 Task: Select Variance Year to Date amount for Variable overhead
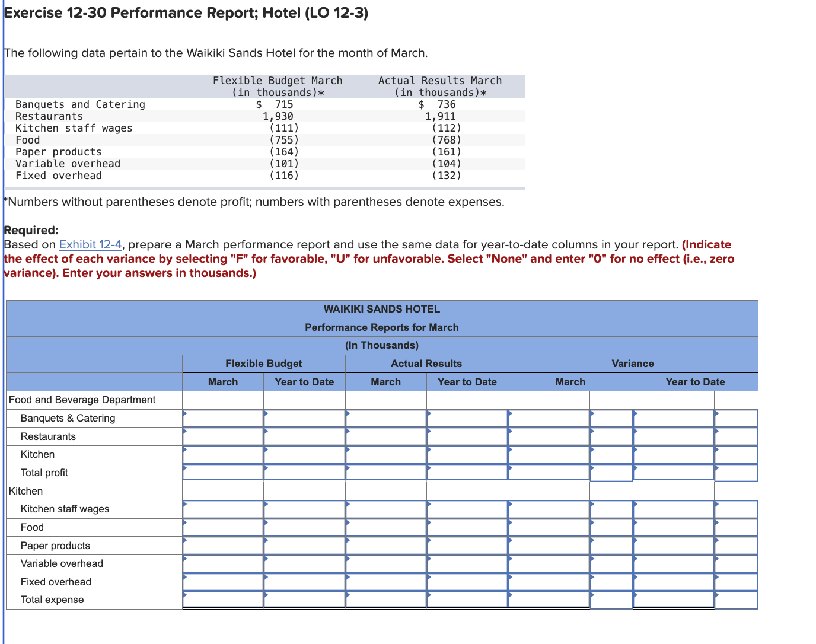tap(674, 563)
